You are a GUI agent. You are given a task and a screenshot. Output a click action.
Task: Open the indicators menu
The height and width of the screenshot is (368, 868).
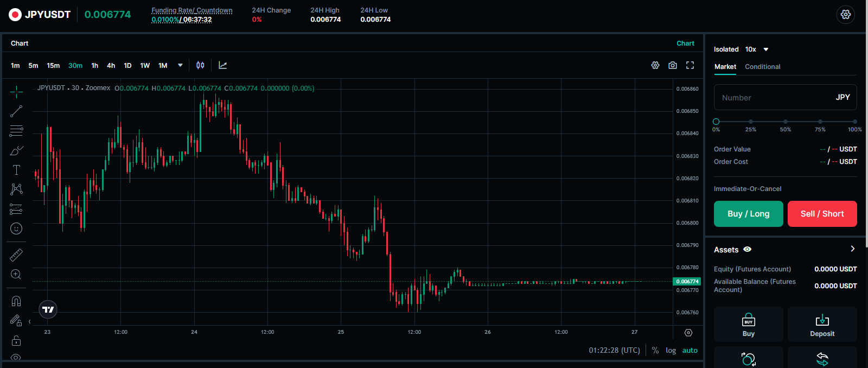point(222,65)
